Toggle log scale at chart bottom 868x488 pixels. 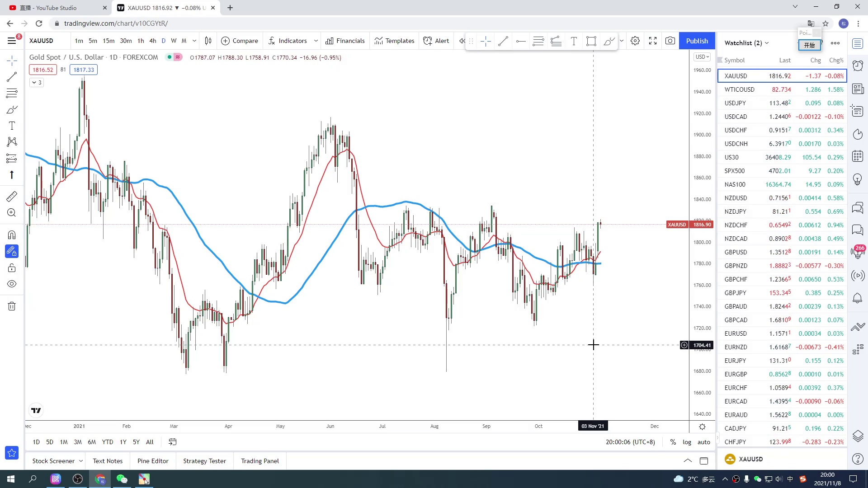(687, 442)
